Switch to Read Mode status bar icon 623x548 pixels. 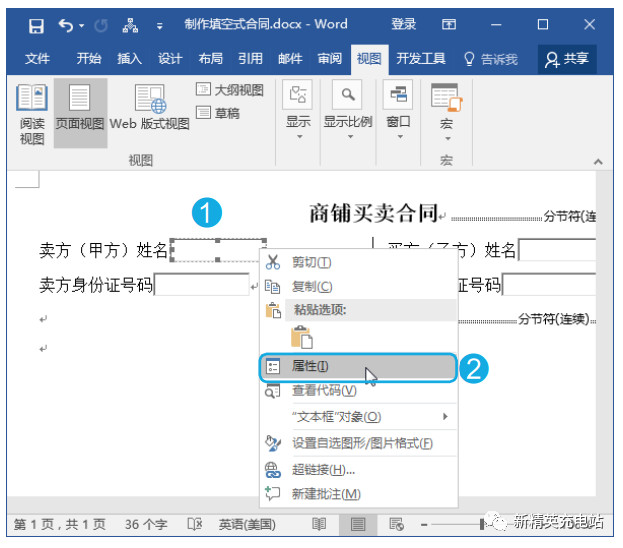[319, 525]
